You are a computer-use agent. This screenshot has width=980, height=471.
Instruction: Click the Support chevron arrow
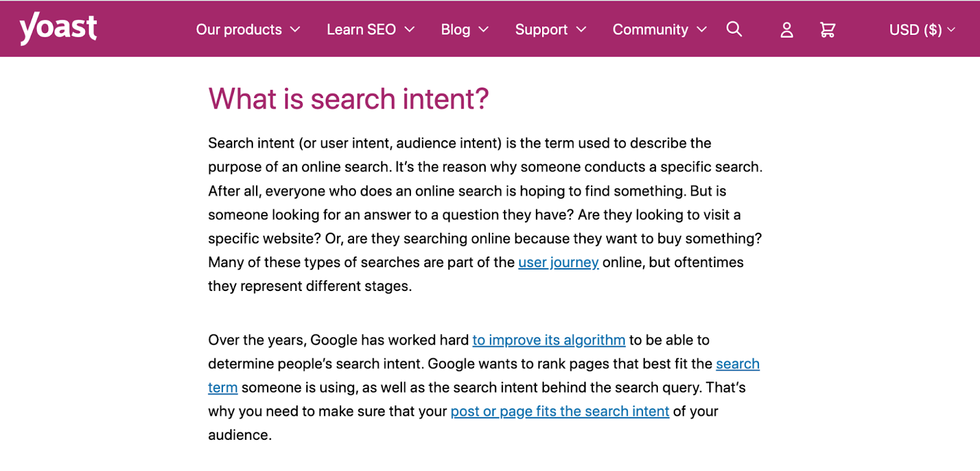(x=581, y=29)
